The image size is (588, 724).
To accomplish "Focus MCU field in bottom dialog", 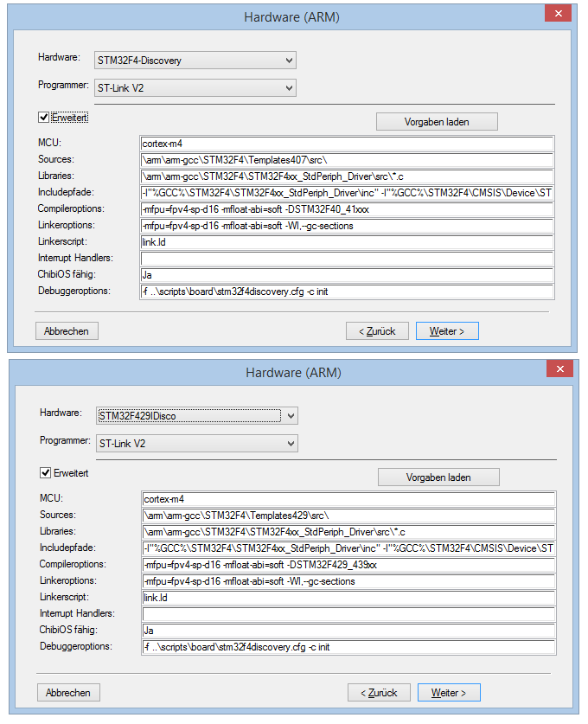I will click(x=349, y=499).
